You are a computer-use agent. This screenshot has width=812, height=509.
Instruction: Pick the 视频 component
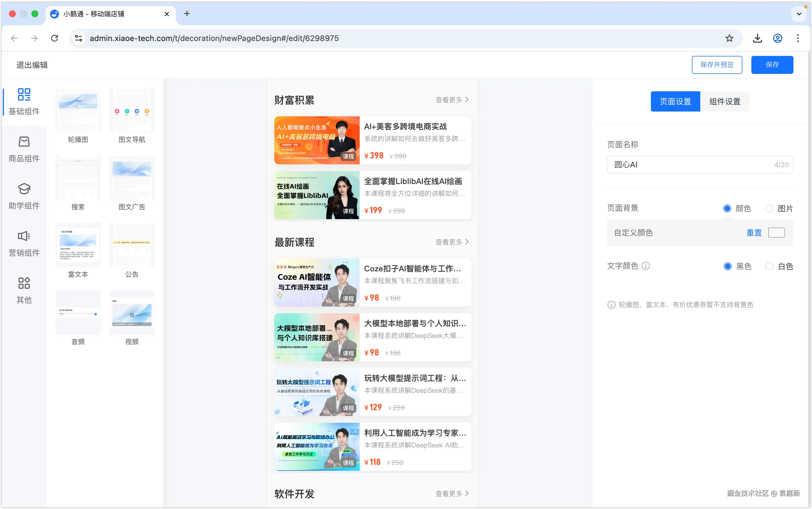pos(132,312)
